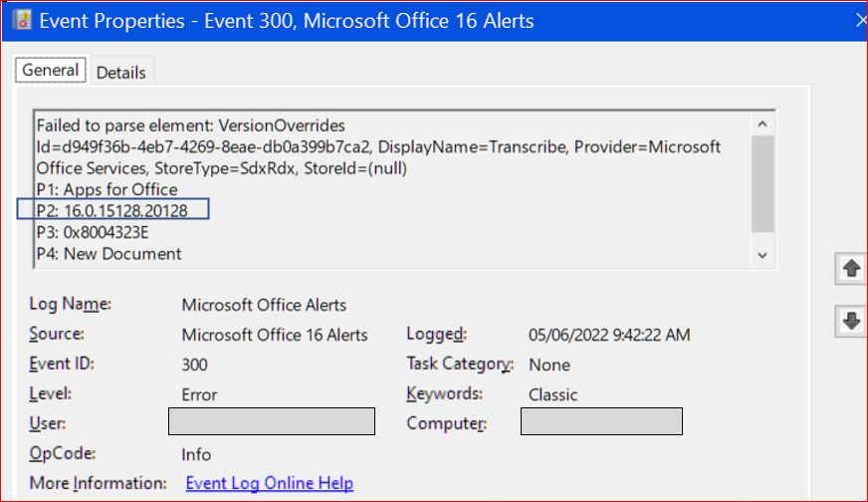Click the 'Event ID:' label

click(x=62, y=364)
